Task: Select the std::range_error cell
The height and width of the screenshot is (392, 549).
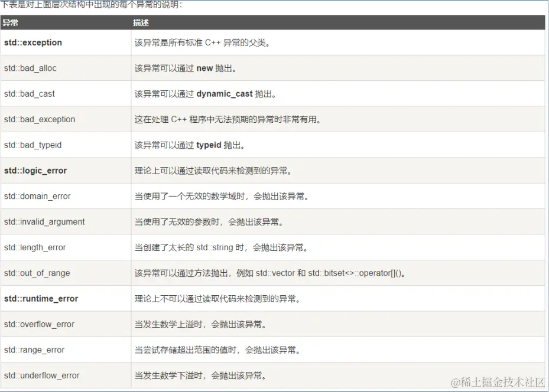Action: pos(34,349)
